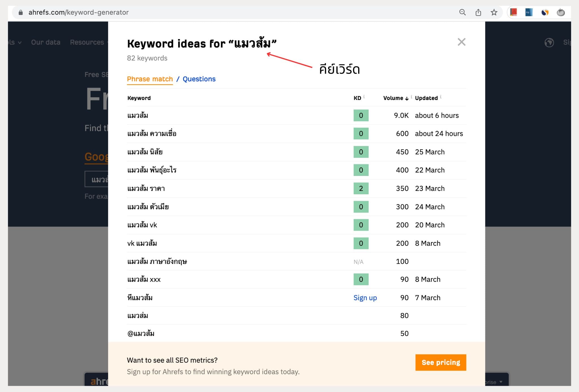Sort by the Volume column header
Image resolution: width=579 pixels, height=392 pixels.
[396, 98]
